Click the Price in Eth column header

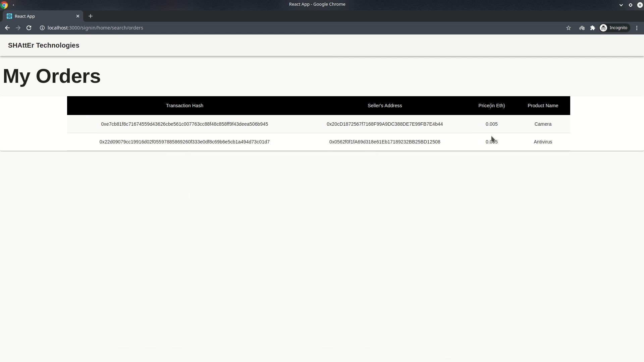point(491,105)
